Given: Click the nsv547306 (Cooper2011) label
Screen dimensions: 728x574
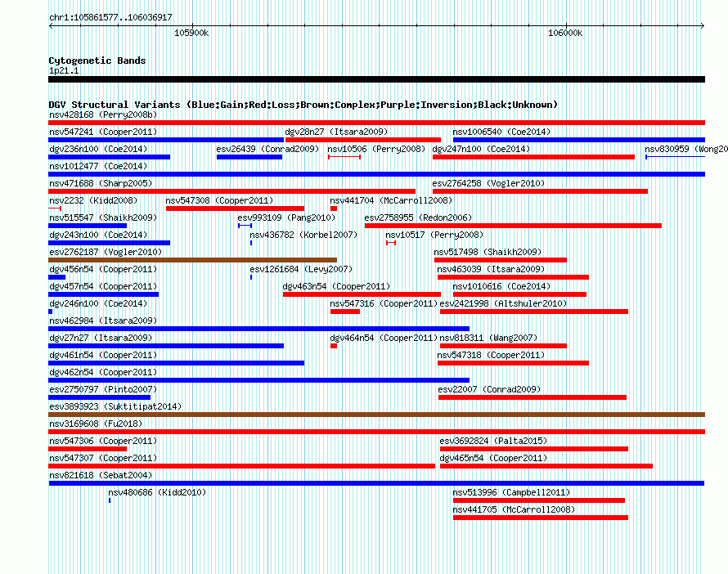Looking at the screenshot, I should click(103, 441).
